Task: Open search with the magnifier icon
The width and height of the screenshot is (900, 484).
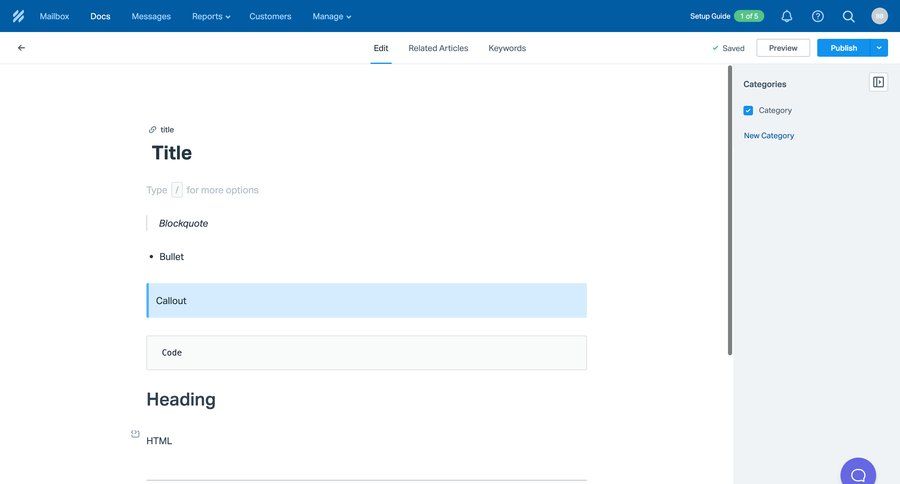Action: 848,16
